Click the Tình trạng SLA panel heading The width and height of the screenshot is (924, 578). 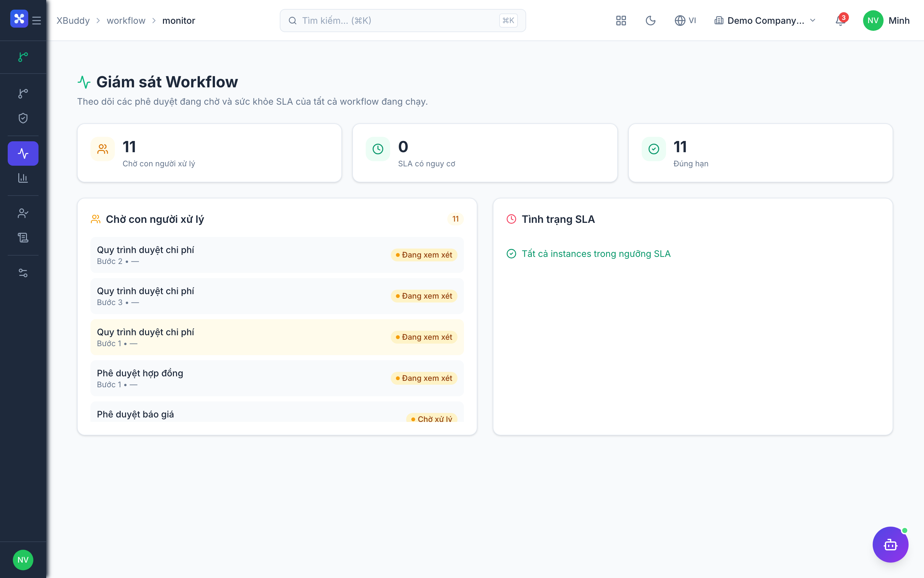(558, 219)
